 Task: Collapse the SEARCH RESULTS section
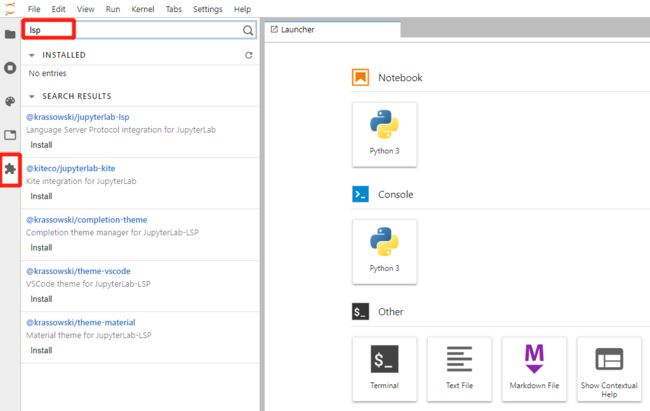click(x=32, y=96)
